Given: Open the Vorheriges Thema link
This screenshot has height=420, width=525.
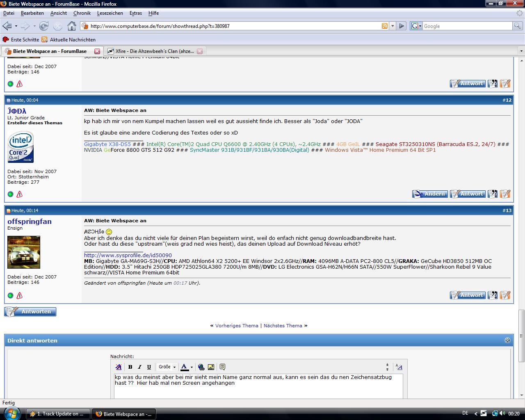Looking at the screenshot, I should click(237, 326).
